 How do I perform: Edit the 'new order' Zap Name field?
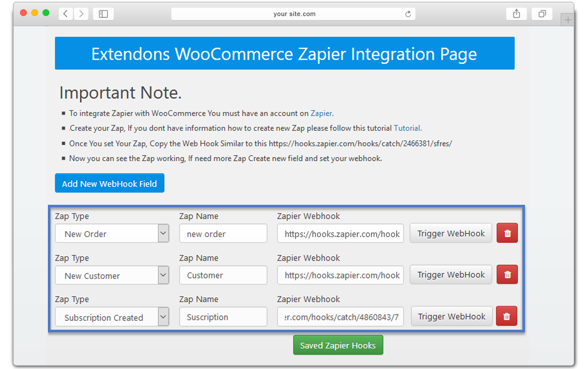(x=223, y=234)
